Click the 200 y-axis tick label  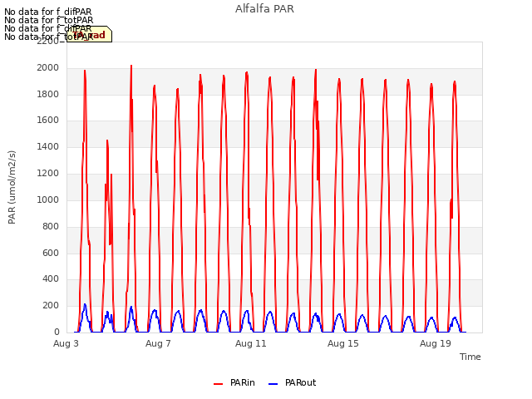pos(51,305)
